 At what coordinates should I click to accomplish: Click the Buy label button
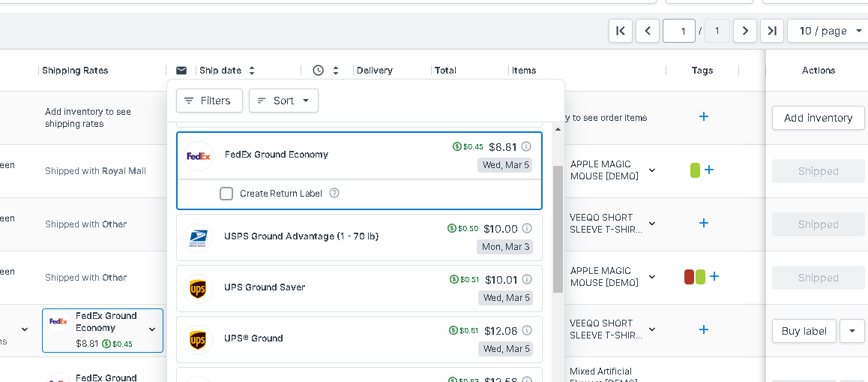tap(804, 331)
